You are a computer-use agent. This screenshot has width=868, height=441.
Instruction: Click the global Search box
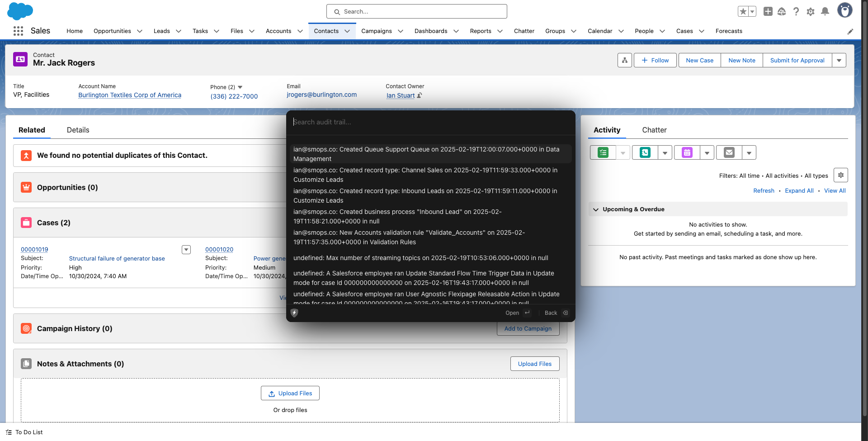point(417,11)
